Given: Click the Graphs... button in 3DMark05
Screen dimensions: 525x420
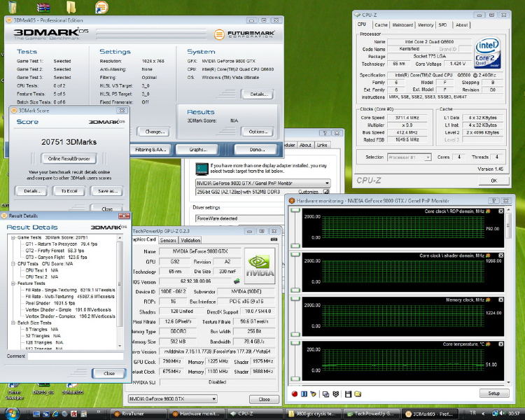Looking at the screenshot, I should [198, 150].
